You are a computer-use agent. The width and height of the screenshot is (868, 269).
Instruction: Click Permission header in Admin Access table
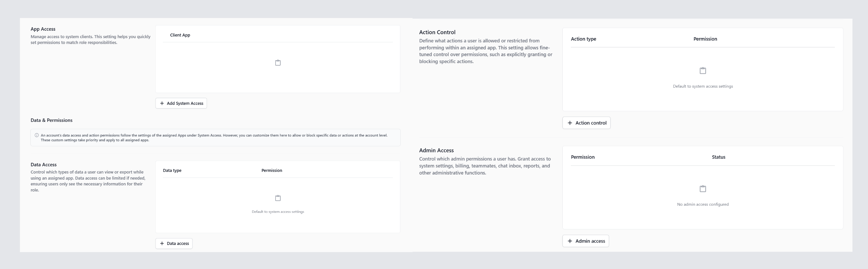583,157
